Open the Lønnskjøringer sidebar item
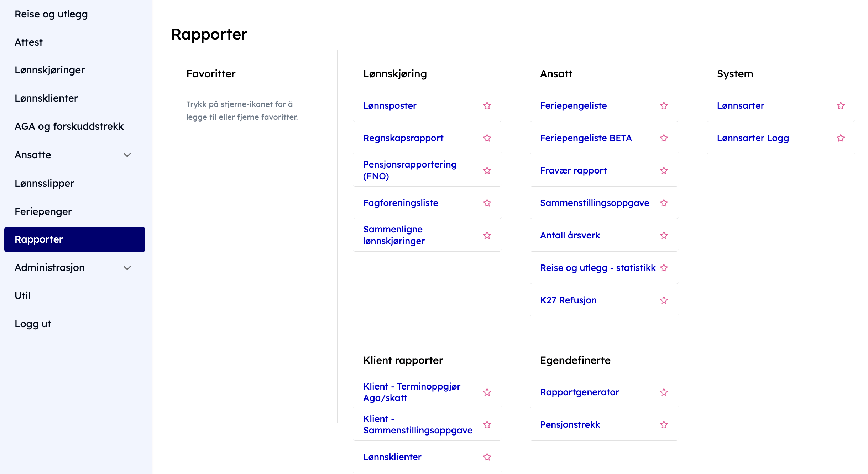 coord(49,70)
